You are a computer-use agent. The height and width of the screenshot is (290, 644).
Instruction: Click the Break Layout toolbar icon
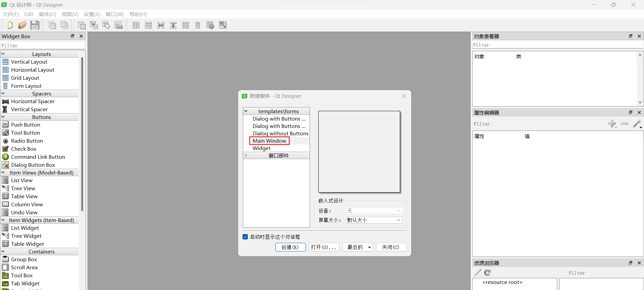(x=210, y=25)
